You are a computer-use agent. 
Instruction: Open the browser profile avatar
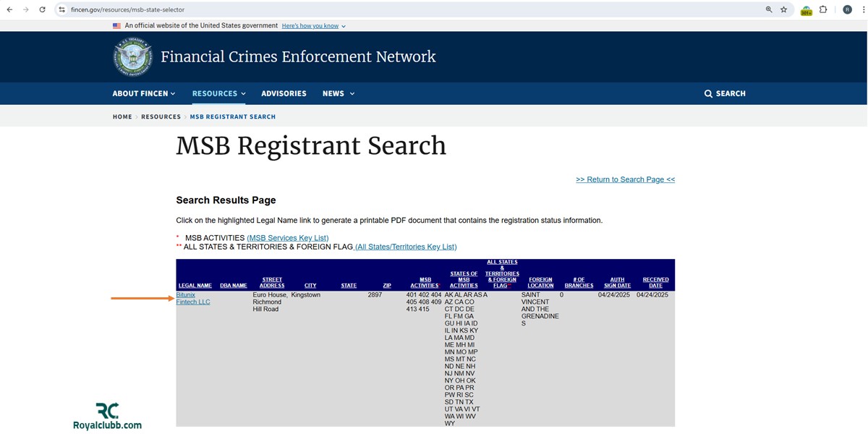coord(847,9)
